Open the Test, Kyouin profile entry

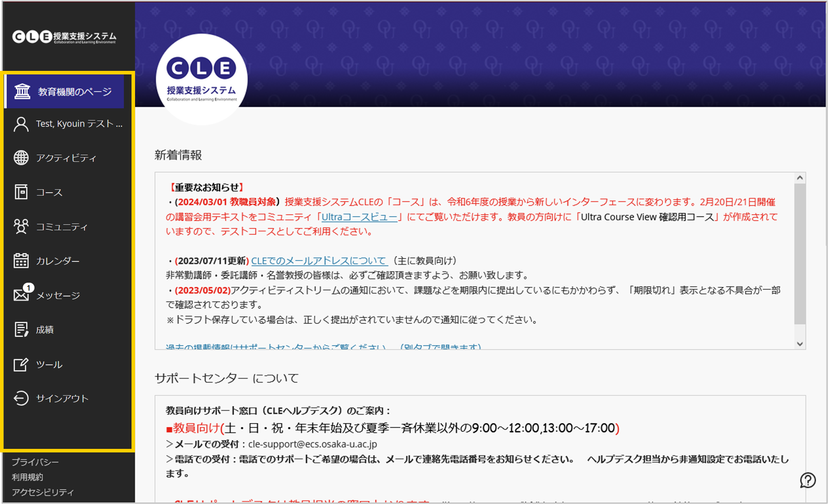tap(68, 124)
